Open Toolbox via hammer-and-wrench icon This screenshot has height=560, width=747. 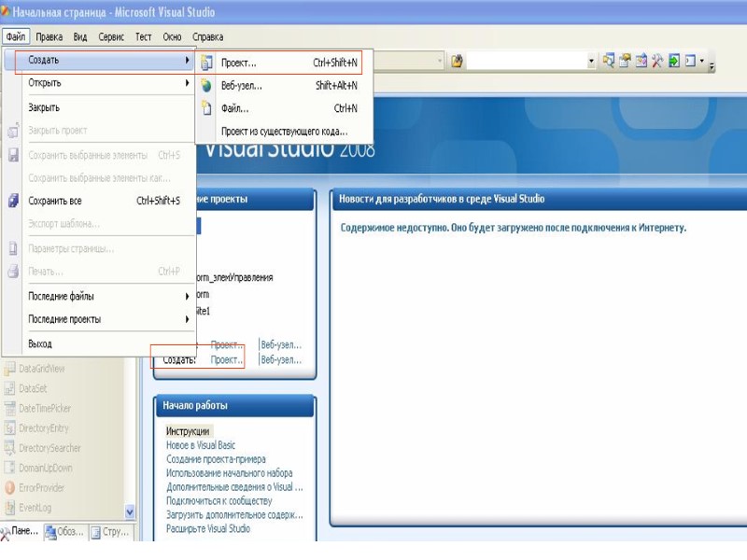click(x=657, y=61)
